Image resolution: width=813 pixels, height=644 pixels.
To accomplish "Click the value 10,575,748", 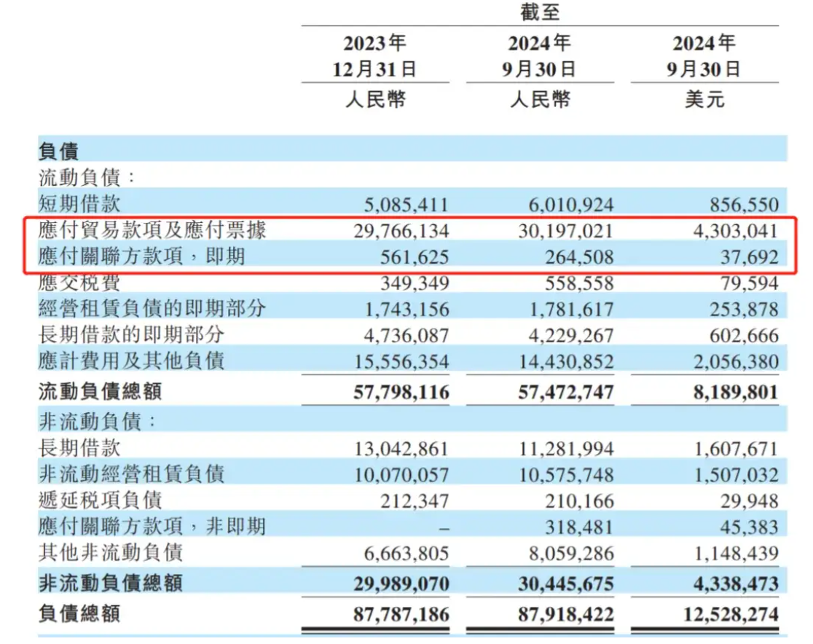I will click(x=566, y=475).
